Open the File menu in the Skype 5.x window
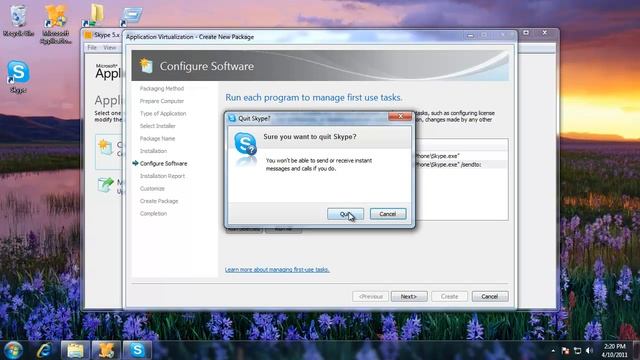This screenshot has width=640, height=360. (x=92, y=48)
